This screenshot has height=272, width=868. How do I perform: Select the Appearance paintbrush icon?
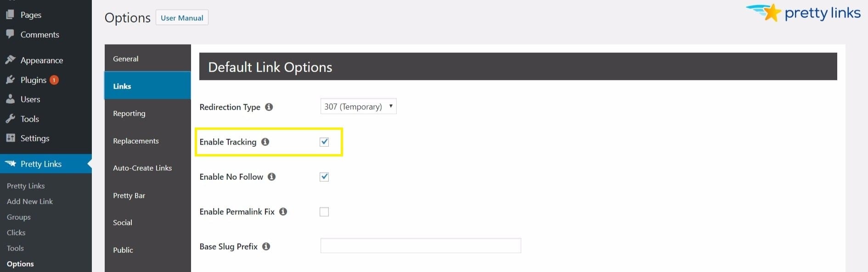coord(10,60)
